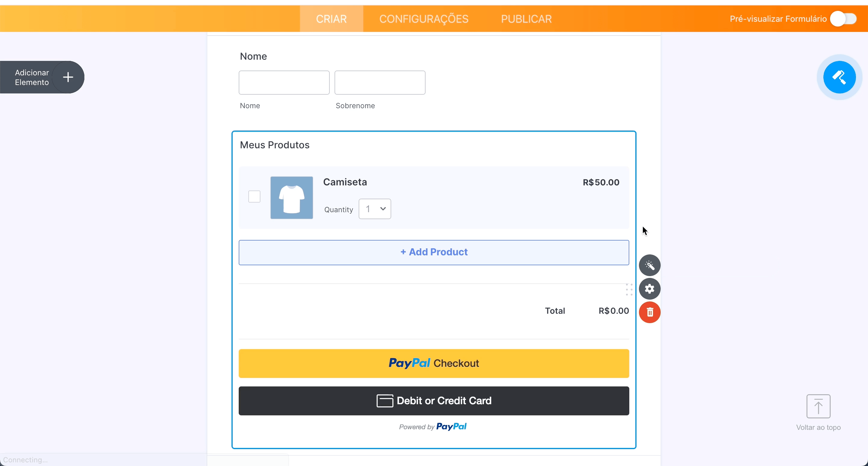Image resolution: width=868 pixels, height=466 pixels.
Task: Click into the Sobrenome input field
Action: point(380,83)
